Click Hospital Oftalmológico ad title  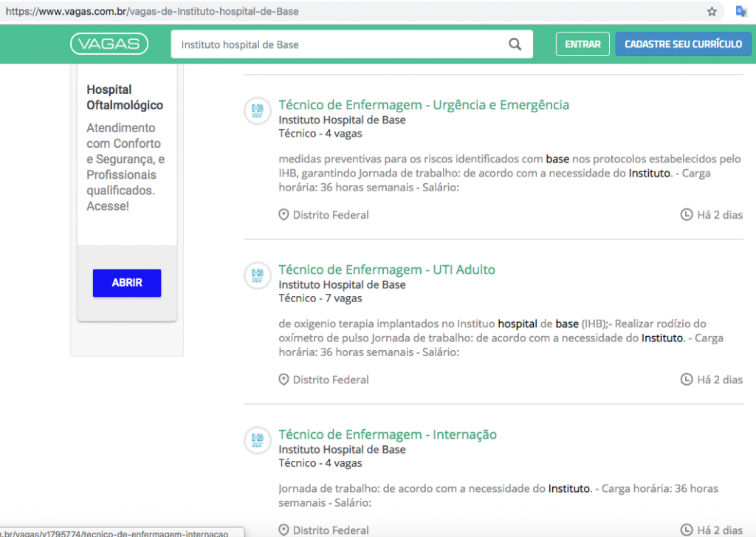[x=125, y=98]
